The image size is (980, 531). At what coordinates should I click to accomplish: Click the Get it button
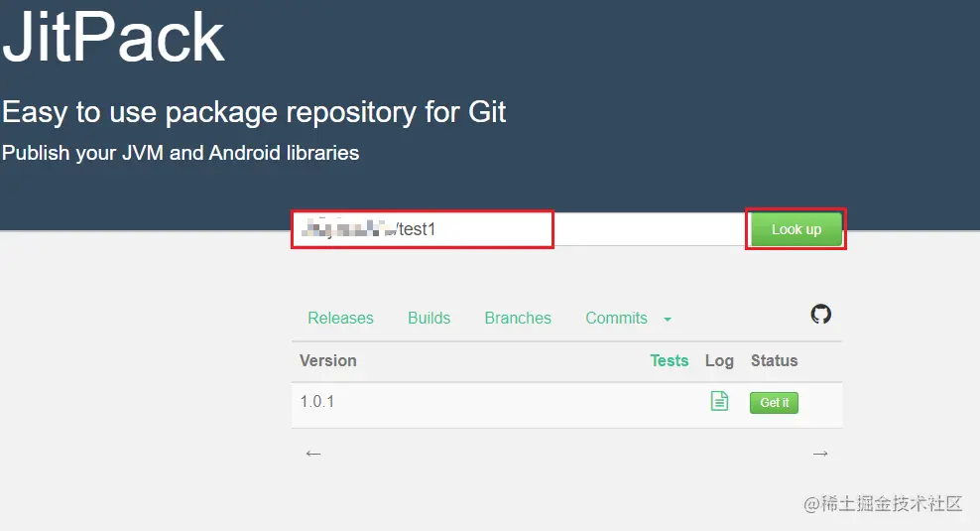point(774,403)
